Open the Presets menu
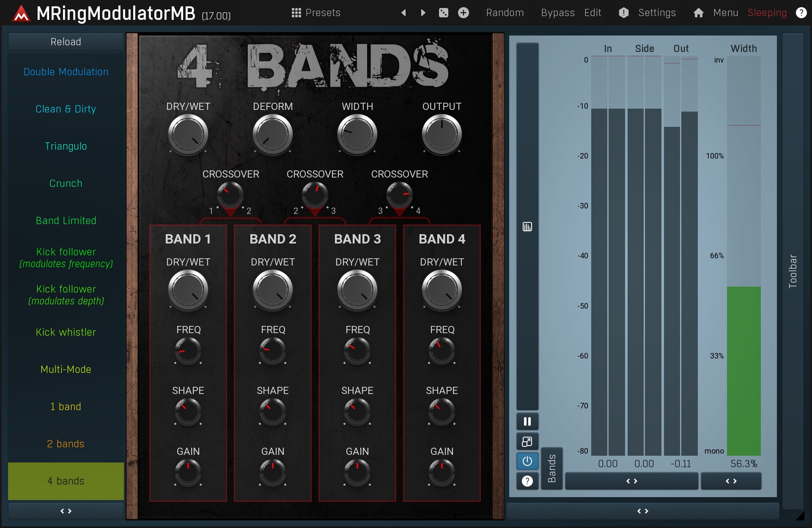The image size is (812, 528). coord(316,13)
